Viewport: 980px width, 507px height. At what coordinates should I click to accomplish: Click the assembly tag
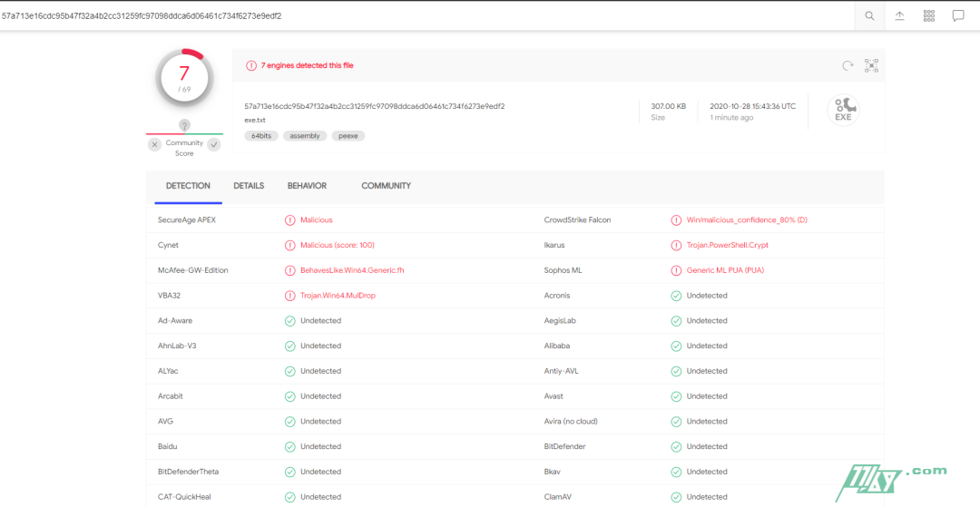pyautogui.click(x=305, y=136)
